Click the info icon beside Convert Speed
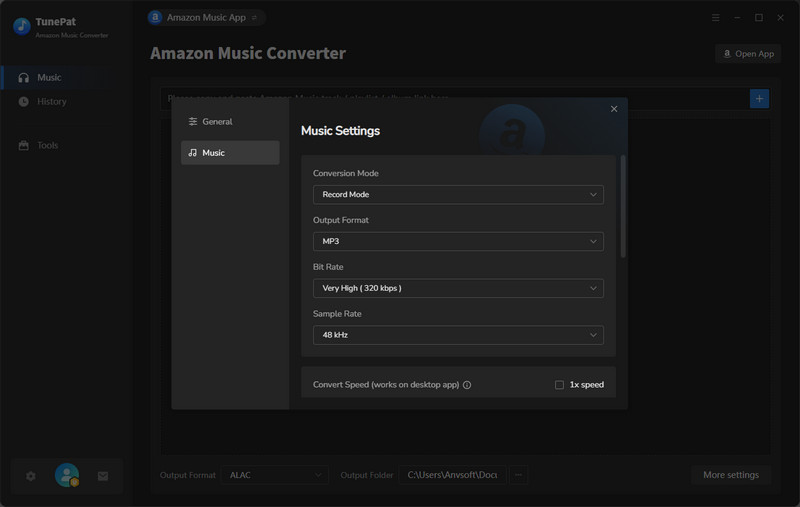The image size is (800, 507). (467, 385)
